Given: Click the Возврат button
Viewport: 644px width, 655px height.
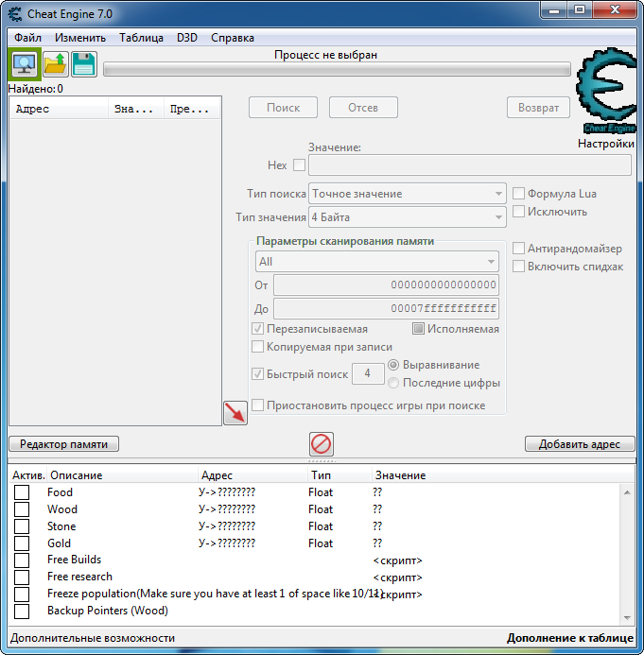Looking at the screenshot, I should 538,108.
